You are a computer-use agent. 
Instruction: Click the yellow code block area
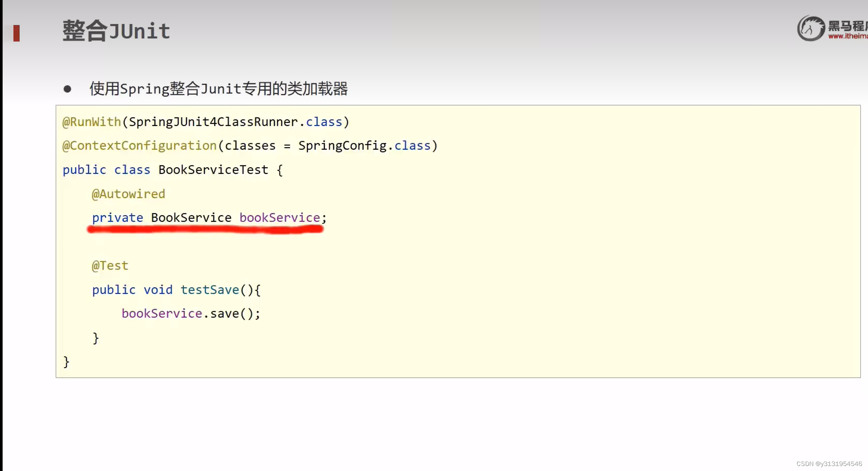579,240
